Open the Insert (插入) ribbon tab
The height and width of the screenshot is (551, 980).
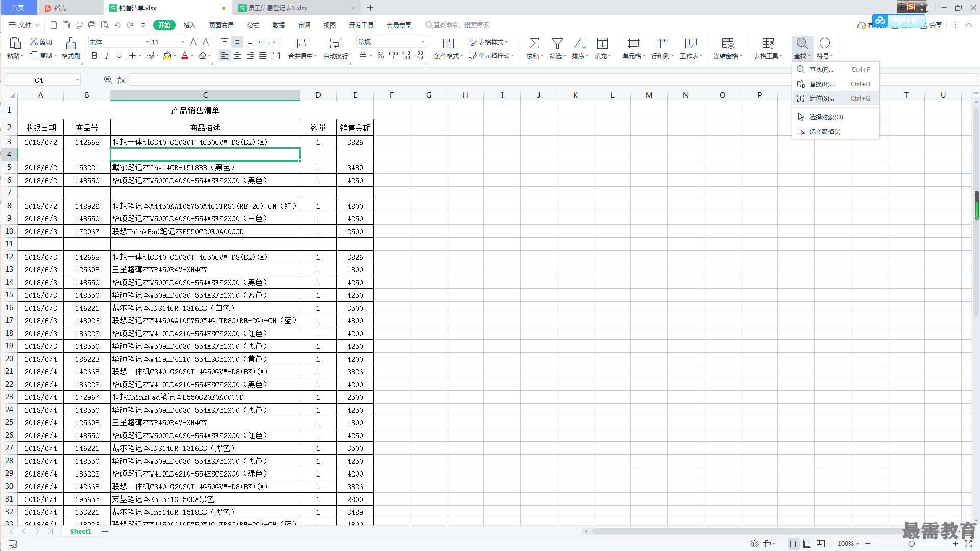click(x=189, y=25)
